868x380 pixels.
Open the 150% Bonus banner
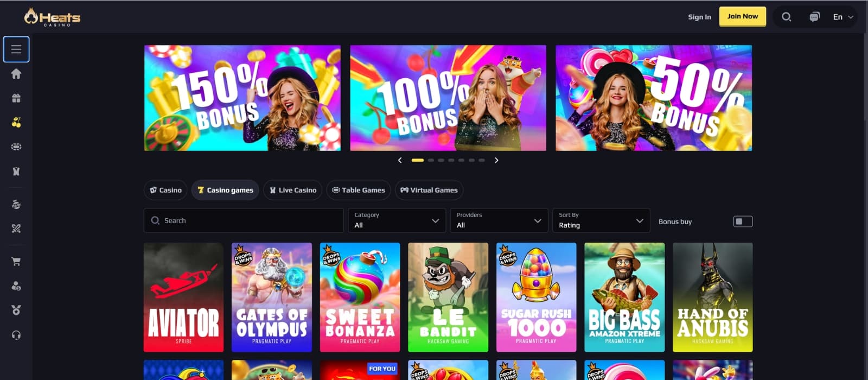[242, 98]
